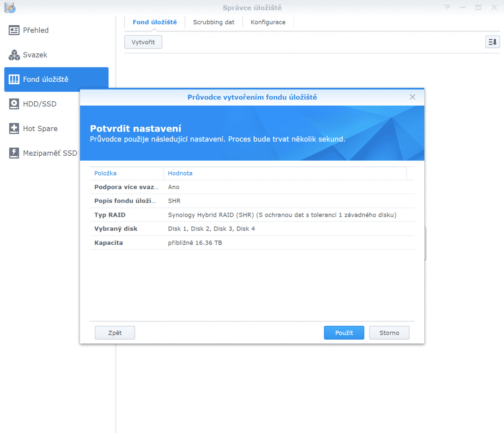Screen dimensions: 504x433
Task: Click Použít to apply the settings
Action: pos(344,333)
